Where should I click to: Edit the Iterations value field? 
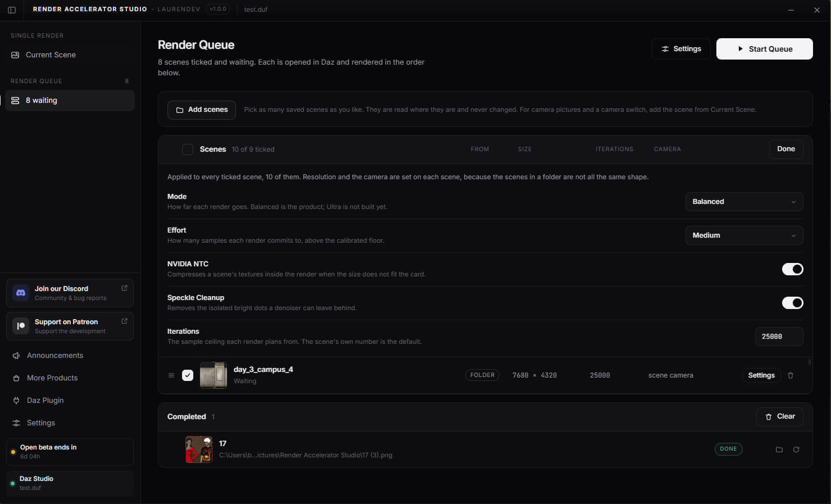[x=779, y=337]
